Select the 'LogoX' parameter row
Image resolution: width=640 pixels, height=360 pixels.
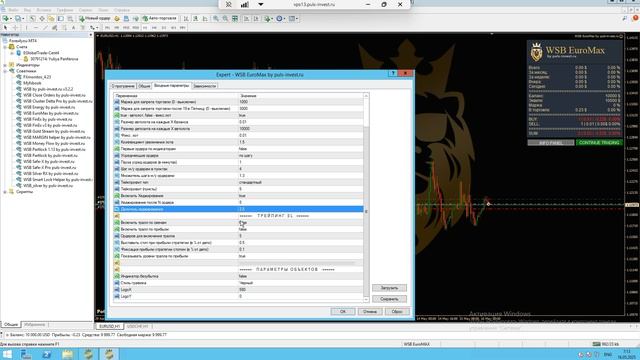pos(238,289)
